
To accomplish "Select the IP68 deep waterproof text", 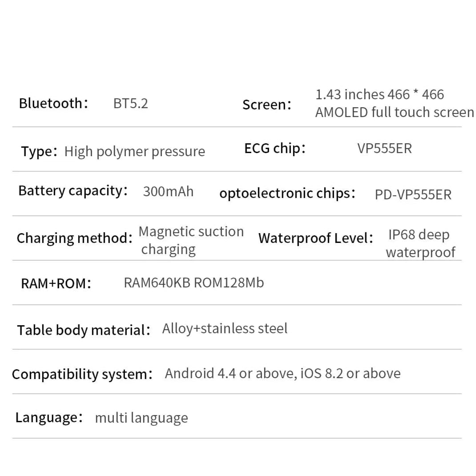I will 420,243.
